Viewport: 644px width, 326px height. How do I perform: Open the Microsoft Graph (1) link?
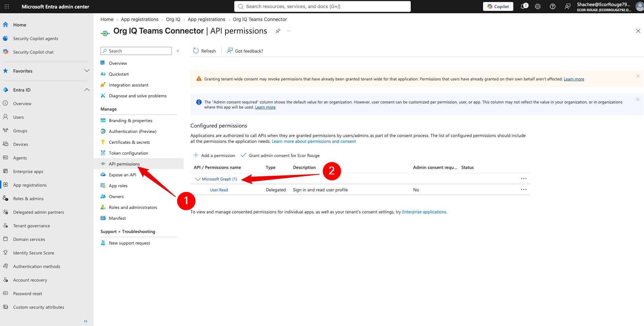[x=219, y=179]
